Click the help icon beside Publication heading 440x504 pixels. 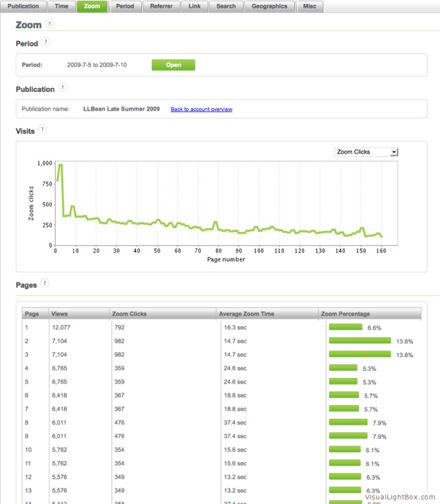tap(62, 87)
